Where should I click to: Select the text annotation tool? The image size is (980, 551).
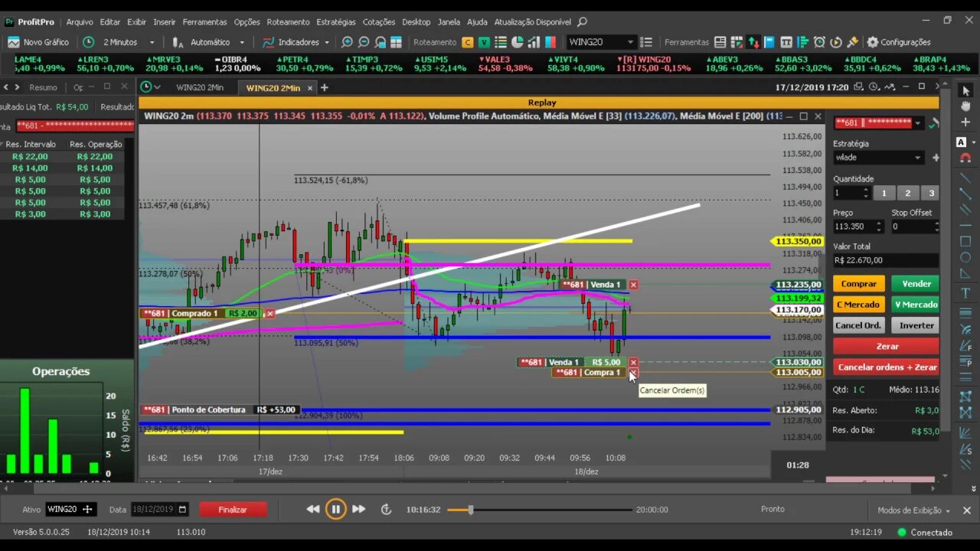pyautogui.click(x=965, y=293)
